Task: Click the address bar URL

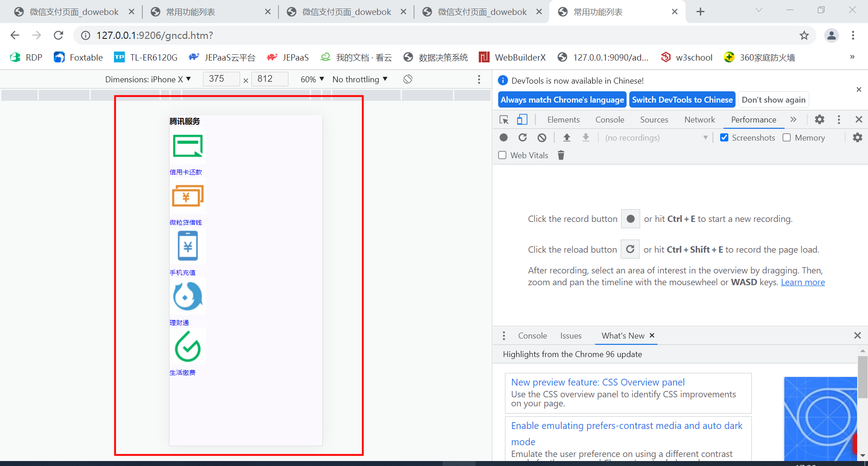Action: click(x=155, y=35)
